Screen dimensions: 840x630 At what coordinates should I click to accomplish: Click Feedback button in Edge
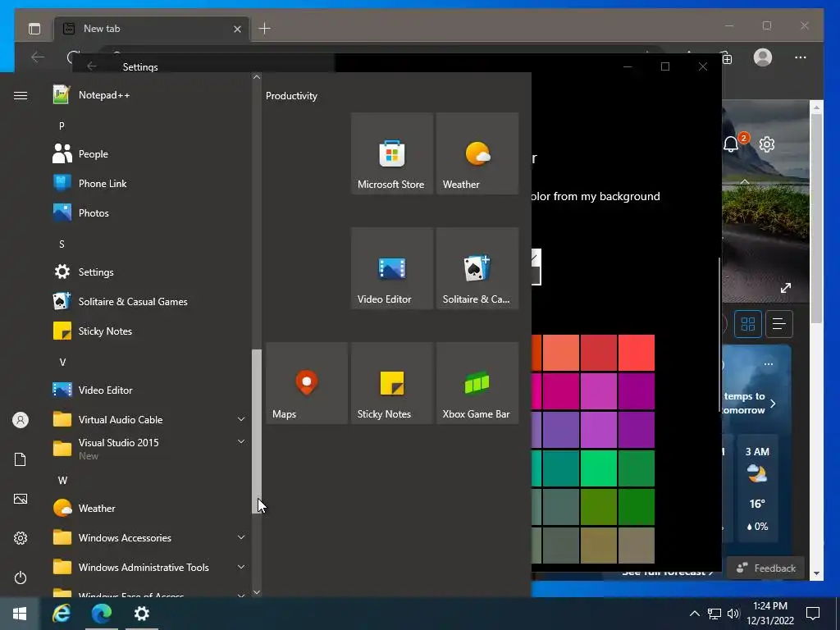766,568
